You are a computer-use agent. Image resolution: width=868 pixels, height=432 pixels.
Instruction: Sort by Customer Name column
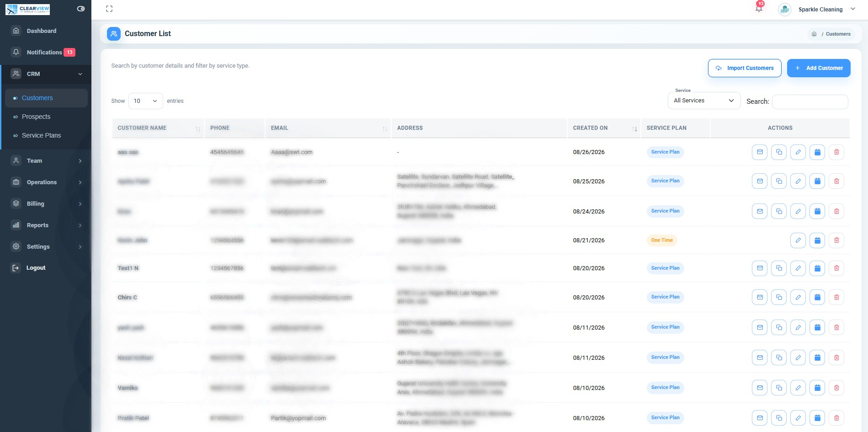(158, 128)
